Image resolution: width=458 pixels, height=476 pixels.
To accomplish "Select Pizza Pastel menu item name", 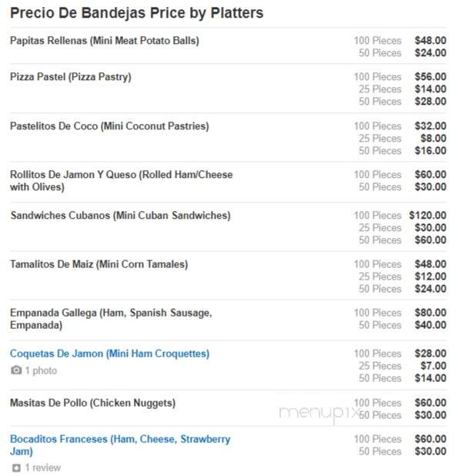I will point(70,77).
